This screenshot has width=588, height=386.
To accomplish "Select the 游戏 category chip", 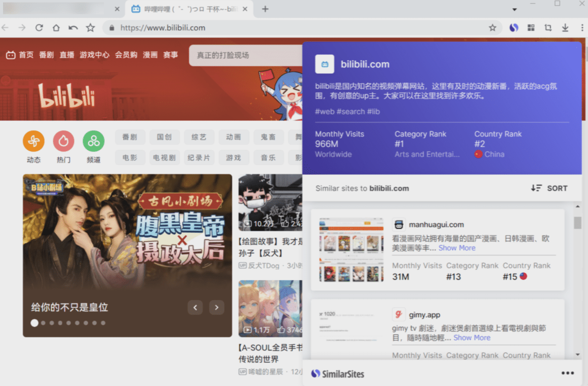I will tap(234, 158).
